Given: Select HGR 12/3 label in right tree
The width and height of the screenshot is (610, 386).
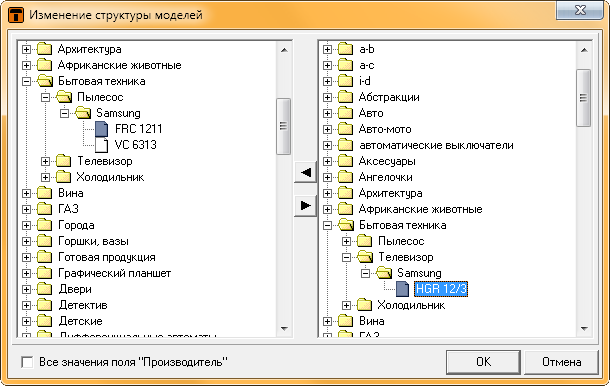Looking at the screenshot, I should (441, 289).
